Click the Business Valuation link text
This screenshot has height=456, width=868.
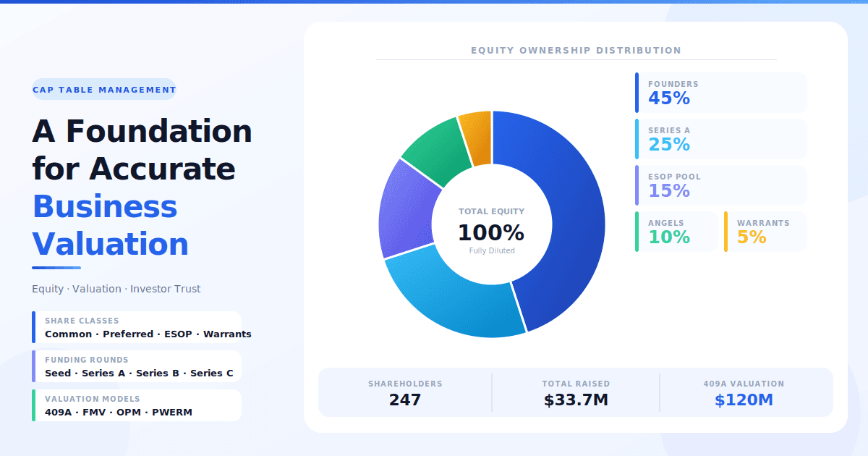[106, 224]
